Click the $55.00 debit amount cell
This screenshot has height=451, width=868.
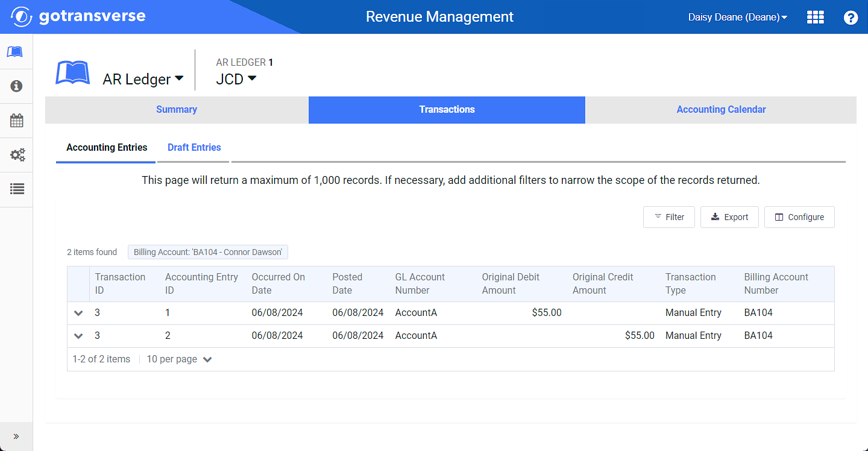[x=547, y=313]
